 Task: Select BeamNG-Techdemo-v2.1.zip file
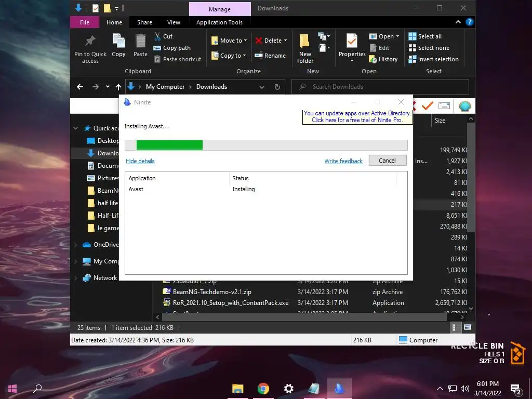[x=212, y=292]
